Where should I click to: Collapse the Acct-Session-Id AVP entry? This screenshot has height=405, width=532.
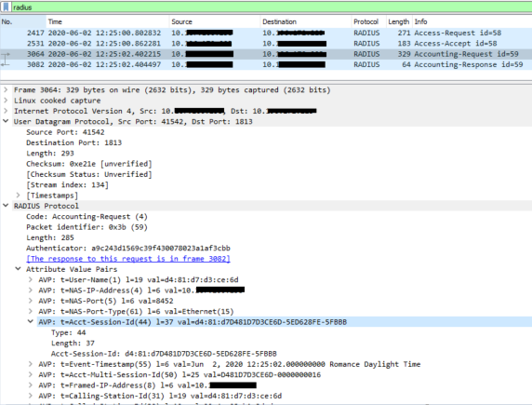(31, 322)
